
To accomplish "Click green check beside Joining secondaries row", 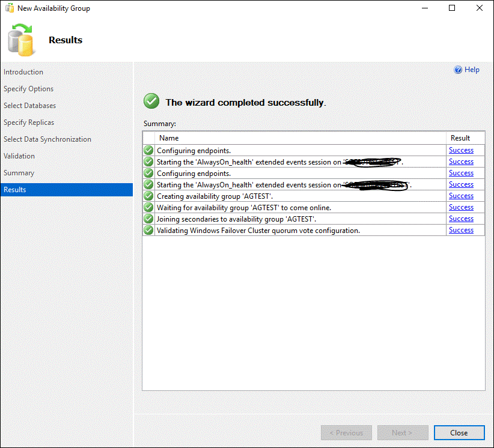I will coord(148,219).
